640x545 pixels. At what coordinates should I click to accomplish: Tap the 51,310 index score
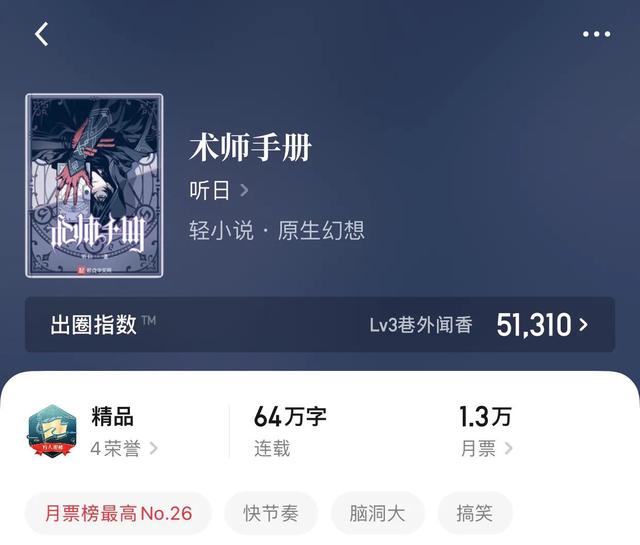coord(533,325)
